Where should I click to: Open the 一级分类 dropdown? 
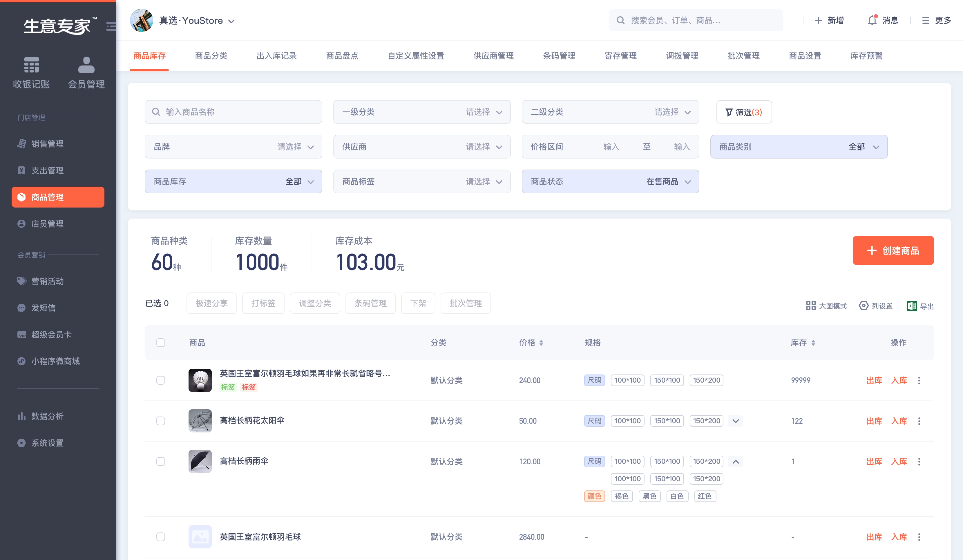[421, 112]
